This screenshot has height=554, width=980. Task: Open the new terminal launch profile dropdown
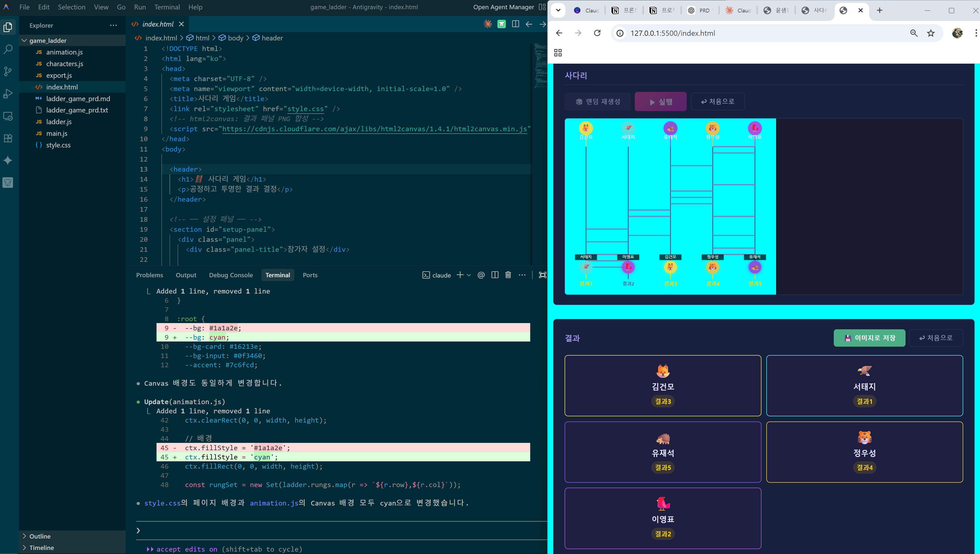(x=469, y=275)
